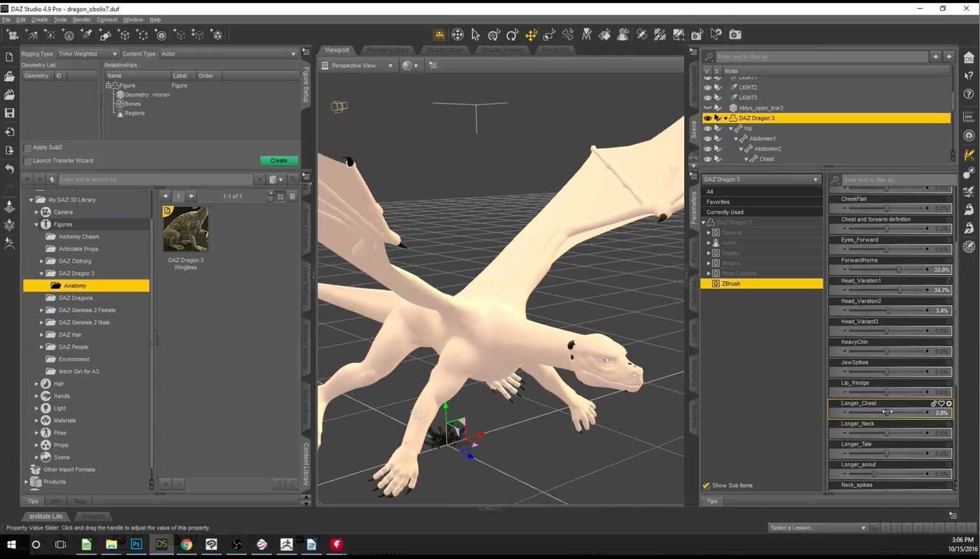Activate the Translate tool highlighted in yellow
The image size is (980, 559).
531,34
